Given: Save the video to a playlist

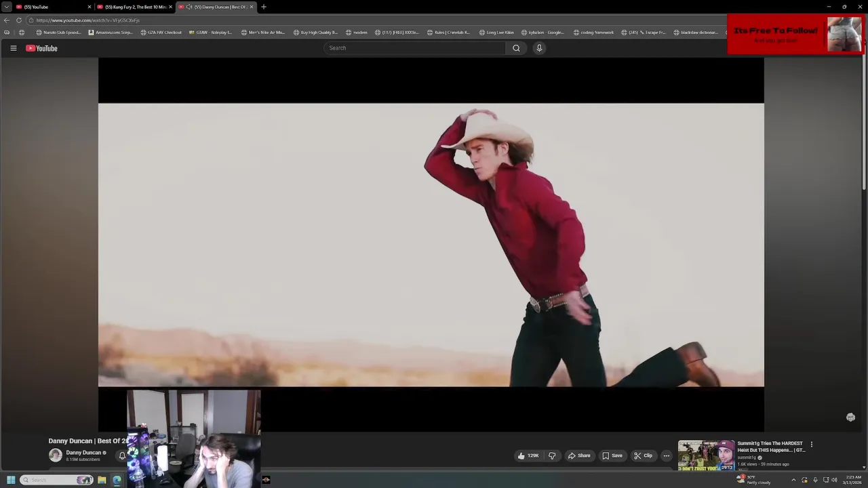Looking at the screenshot, I should (x=612, y=455).
